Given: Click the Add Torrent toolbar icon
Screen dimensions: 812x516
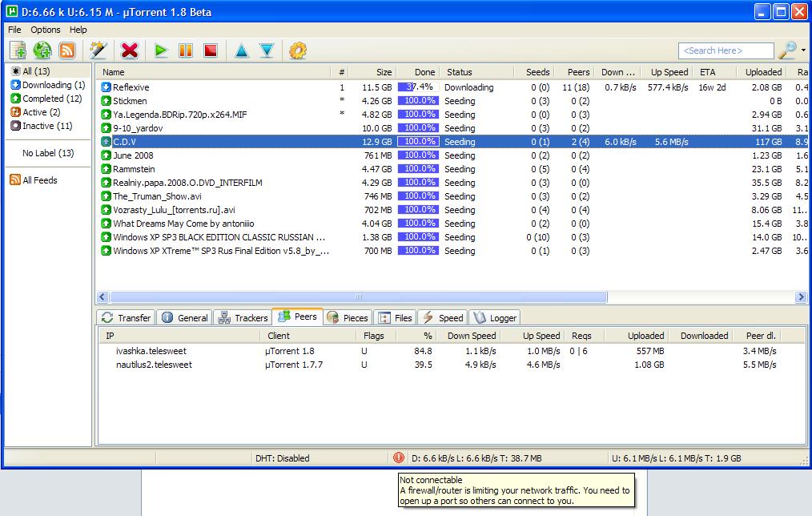Looking at the screenshot, I should coord(18,50).
